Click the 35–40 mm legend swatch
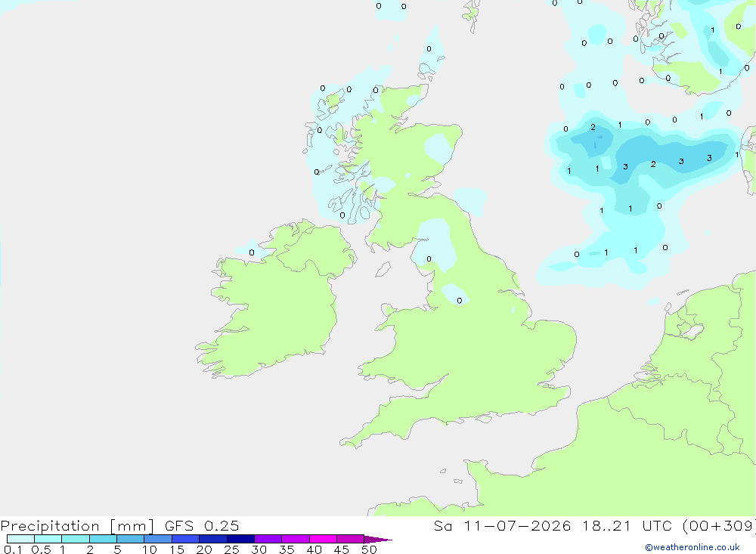 (296, 539)
